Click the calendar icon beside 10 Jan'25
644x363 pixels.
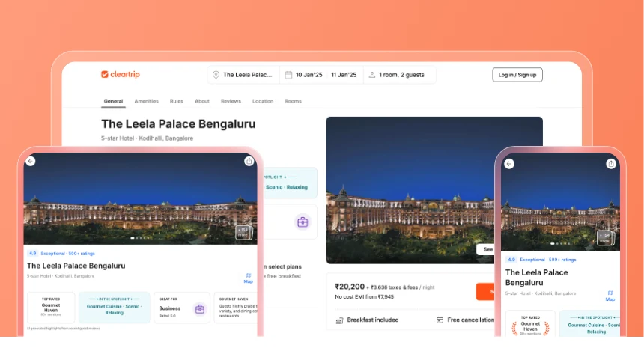coord(288,75)
